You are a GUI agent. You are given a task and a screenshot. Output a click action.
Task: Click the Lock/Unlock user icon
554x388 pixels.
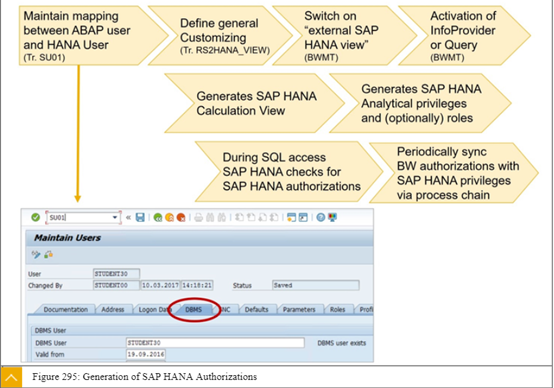pos(49,254)
